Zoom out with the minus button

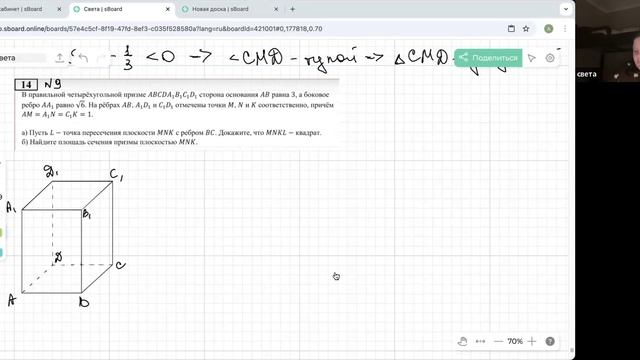pyautogui.click(x=498, y=341)
